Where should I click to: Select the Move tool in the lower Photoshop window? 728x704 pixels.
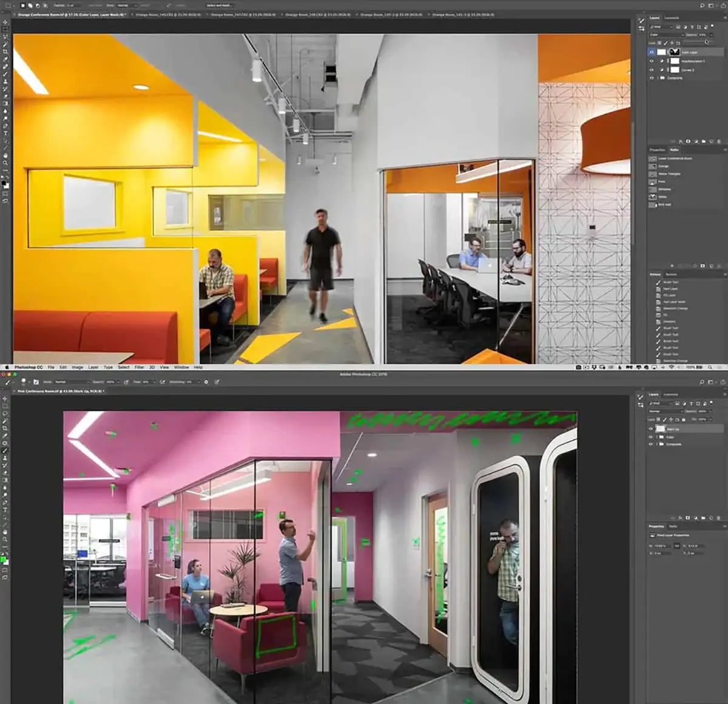[5, 399]
